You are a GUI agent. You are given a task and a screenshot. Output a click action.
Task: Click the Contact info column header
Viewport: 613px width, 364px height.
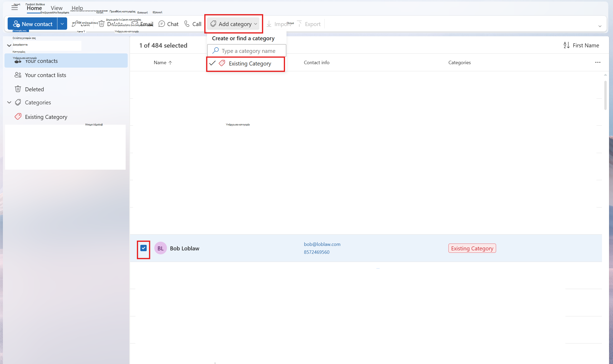pyautogui.click(x=317, y=62)
